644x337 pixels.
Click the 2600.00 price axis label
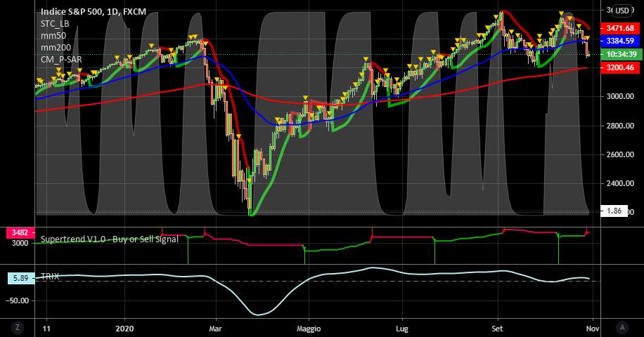[x=620, y=154]
